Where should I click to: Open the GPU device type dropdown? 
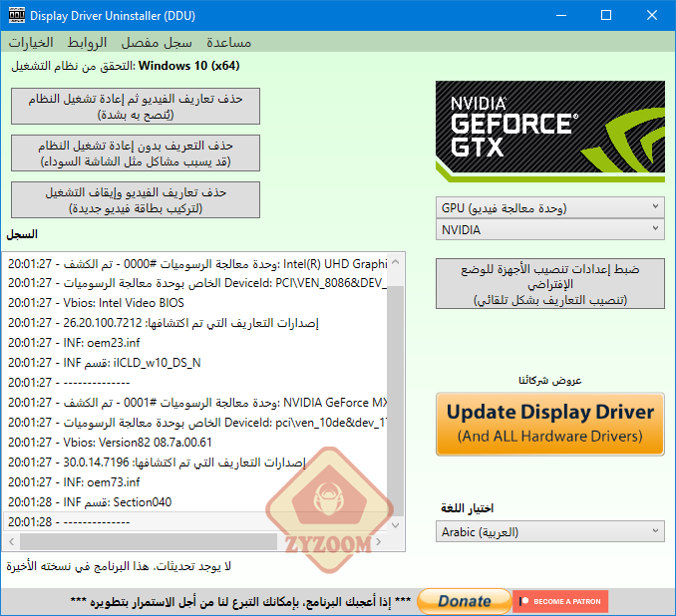(550, 208)
